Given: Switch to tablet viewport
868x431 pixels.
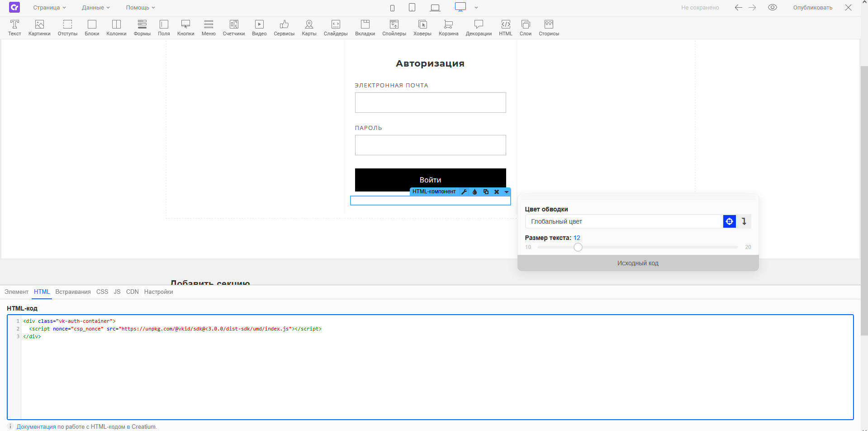Looking at the screenshot, I should coord(412,7).
